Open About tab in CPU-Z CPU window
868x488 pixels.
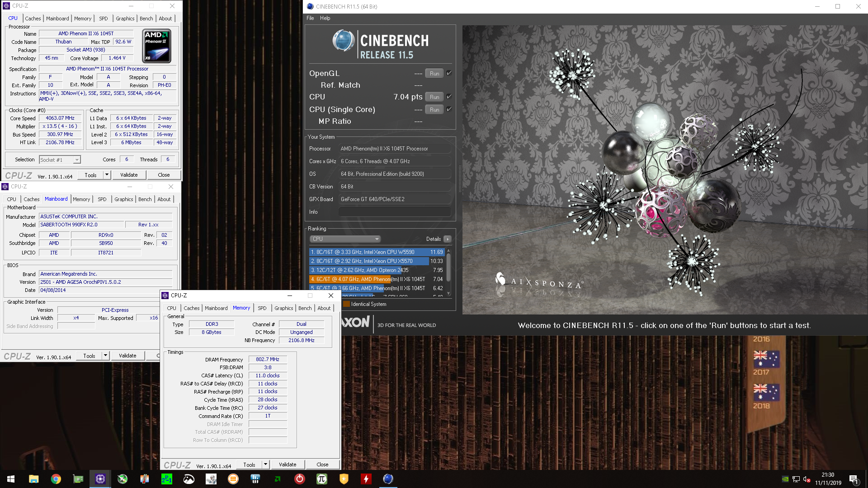pyautogui.click(x=165, y=19)
